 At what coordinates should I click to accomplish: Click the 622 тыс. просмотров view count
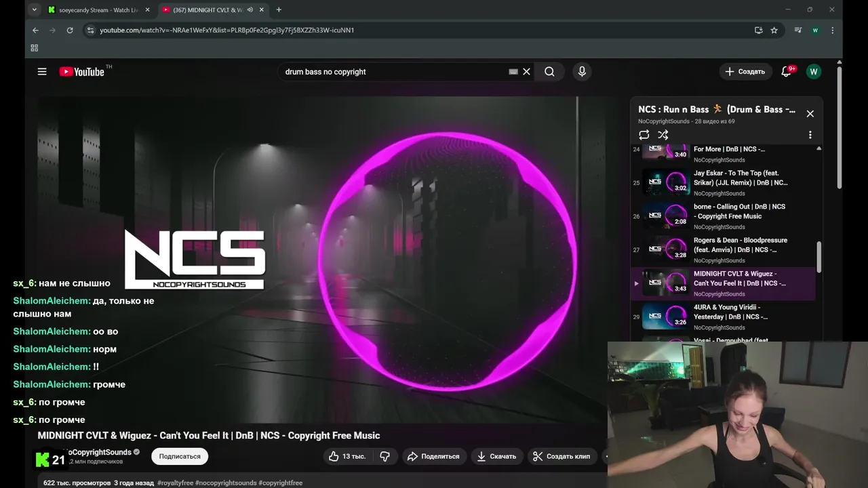pyautogui.click(x=77, y=483)
